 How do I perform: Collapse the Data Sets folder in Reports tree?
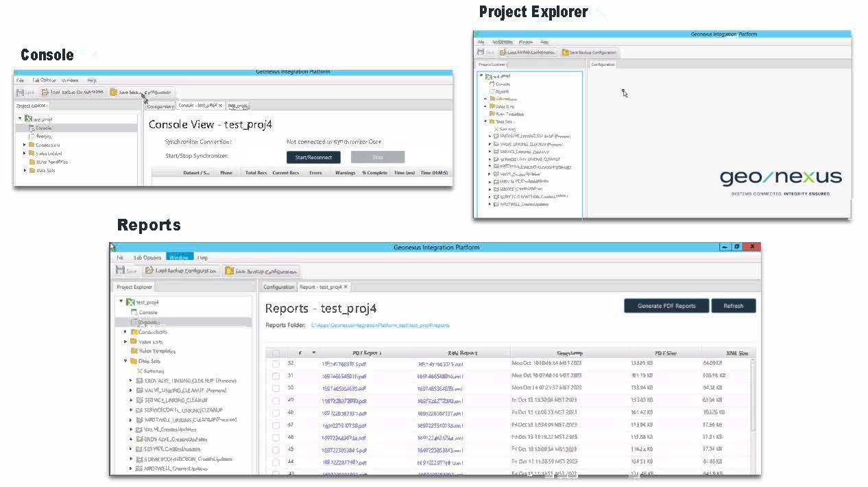coord(125,361)
